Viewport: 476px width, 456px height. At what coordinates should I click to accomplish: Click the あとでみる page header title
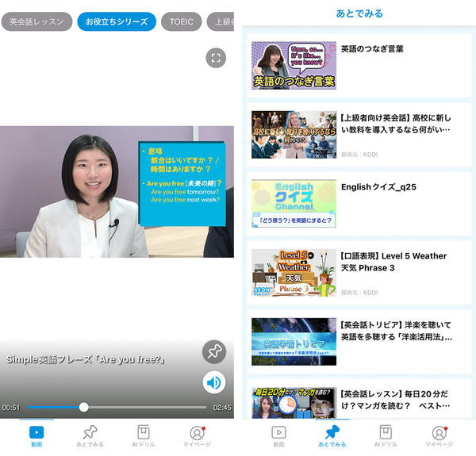point(359,13)
